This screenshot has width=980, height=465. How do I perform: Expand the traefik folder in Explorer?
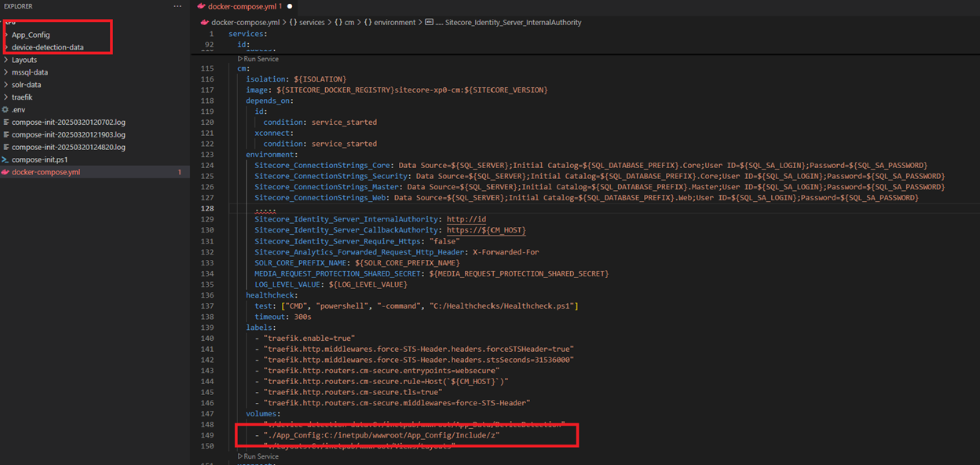6,97
